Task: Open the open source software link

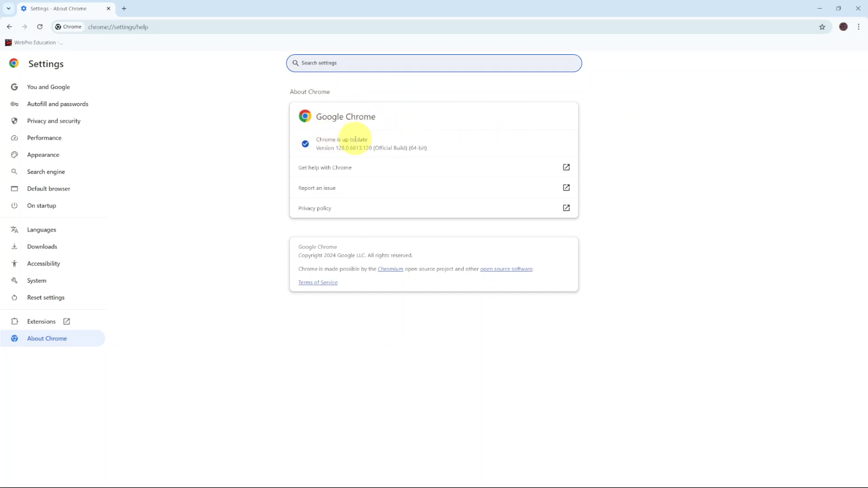Action: [506, 269]
